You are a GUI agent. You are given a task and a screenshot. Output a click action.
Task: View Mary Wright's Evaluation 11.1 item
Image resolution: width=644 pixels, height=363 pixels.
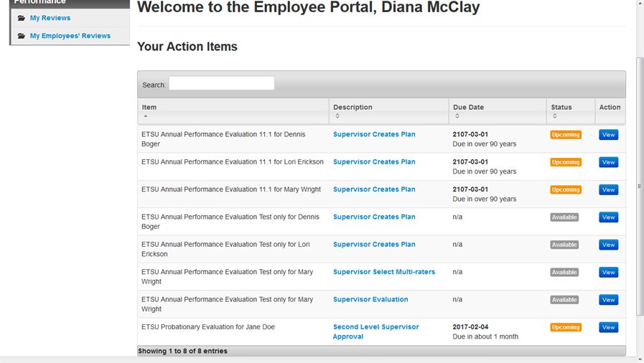(608, 190)
